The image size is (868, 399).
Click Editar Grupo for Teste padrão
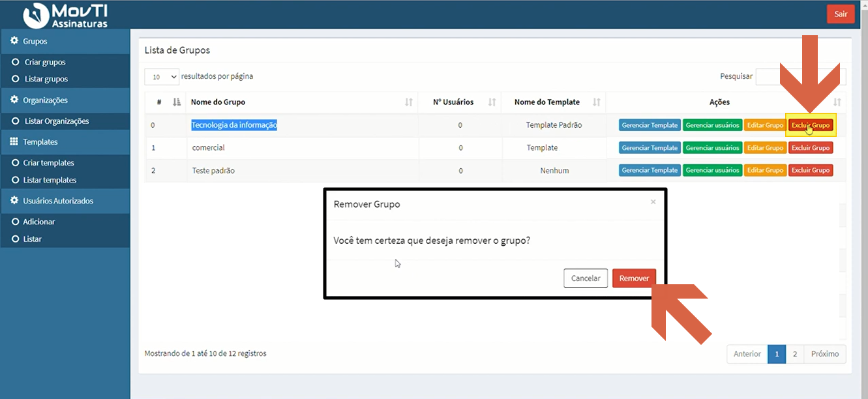(x=765, y=170)
